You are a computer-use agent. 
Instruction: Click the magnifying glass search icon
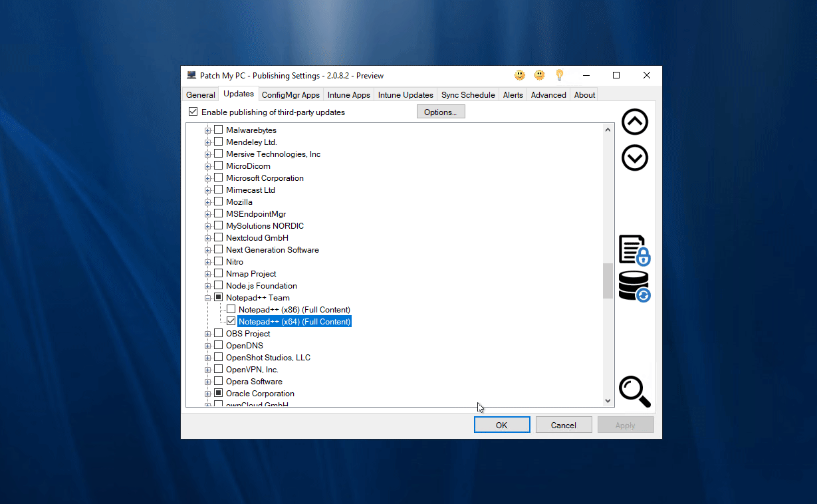click(x=634, y=392)
